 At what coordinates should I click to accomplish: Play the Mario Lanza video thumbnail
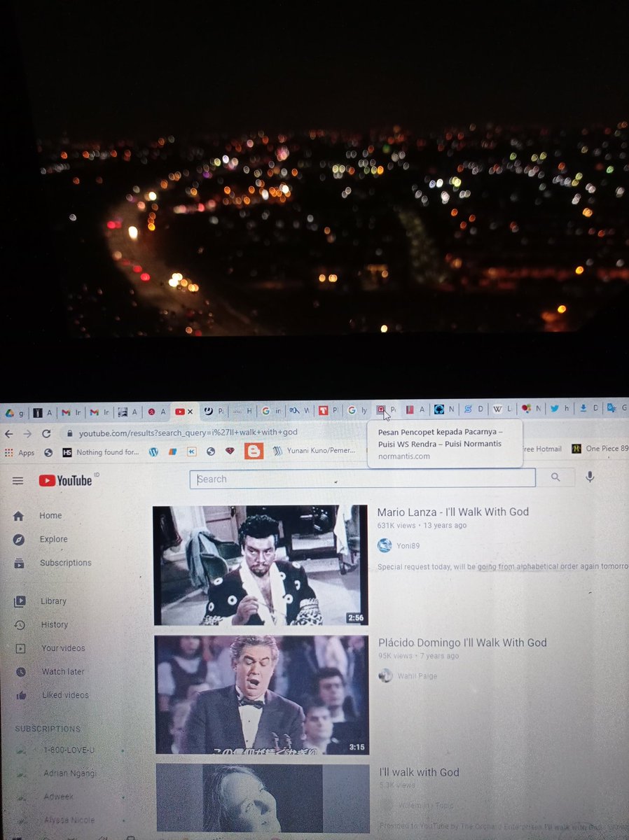261,565
